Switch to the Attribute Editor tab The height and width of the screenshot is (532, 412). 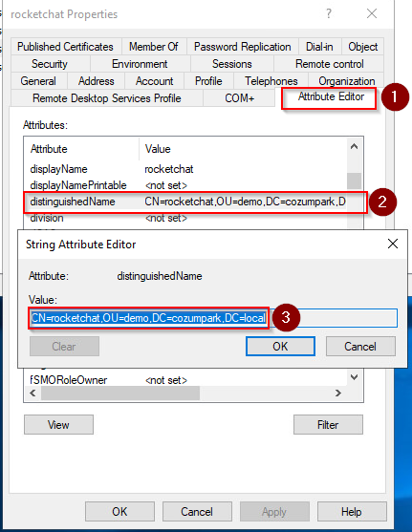[x=331, y=96]
